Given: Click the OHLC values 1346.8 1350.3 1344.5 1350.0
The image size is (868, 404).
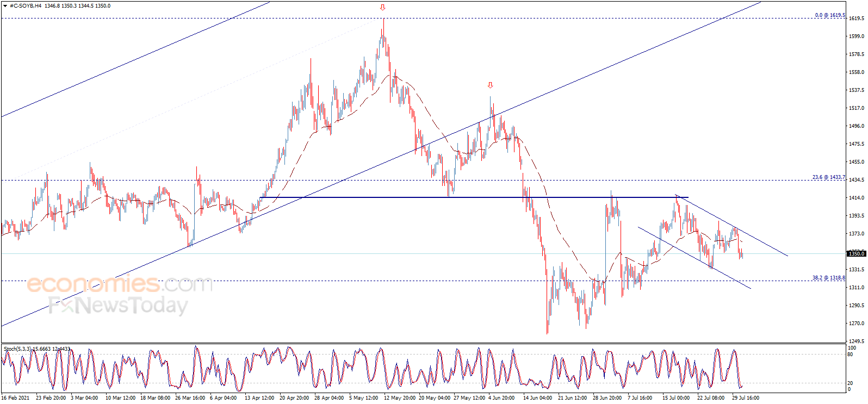Looking at the screenshot, I should point(77,6).
